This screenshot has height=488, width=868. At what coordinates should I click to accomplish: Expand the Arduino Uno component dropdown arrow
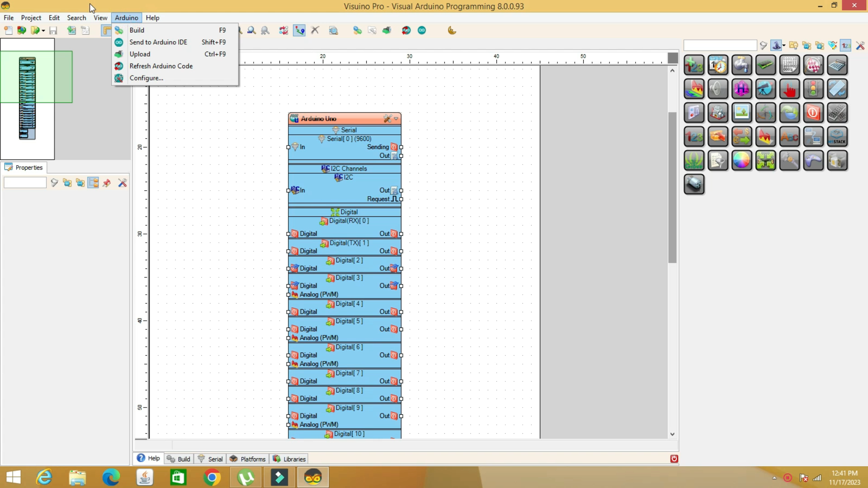click(x=396, y=119)
